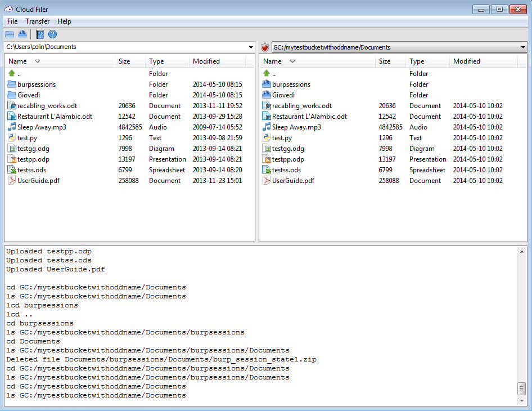Viewport: 532px width, 411px height.
Task: Click the round question mark About icon
Action: coord(52,34)
